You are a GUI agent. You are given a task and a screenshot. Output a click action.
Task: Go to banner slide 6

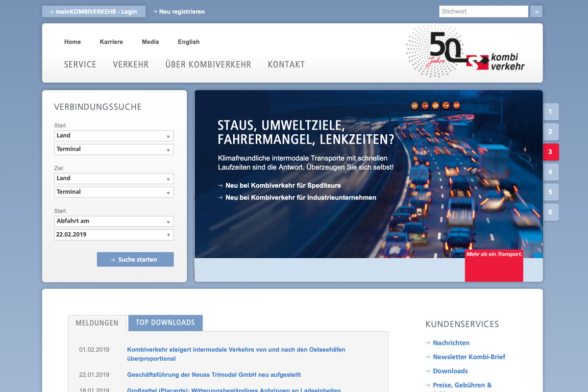click(x=550, y=212)
